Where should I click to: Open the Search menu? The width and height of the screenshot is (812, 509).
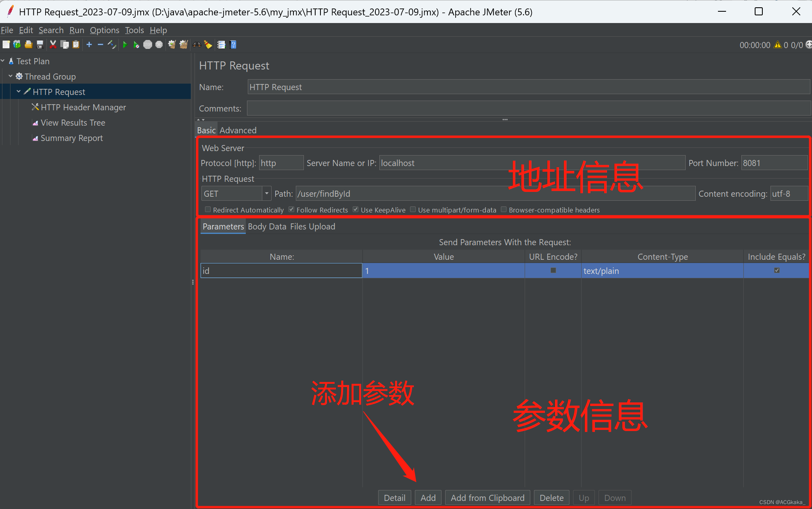point(51,30)
